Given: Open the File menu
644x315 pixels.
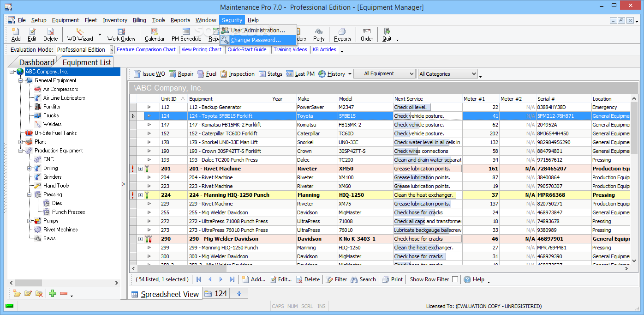Looking at the screenshot, I should [22, 20].
